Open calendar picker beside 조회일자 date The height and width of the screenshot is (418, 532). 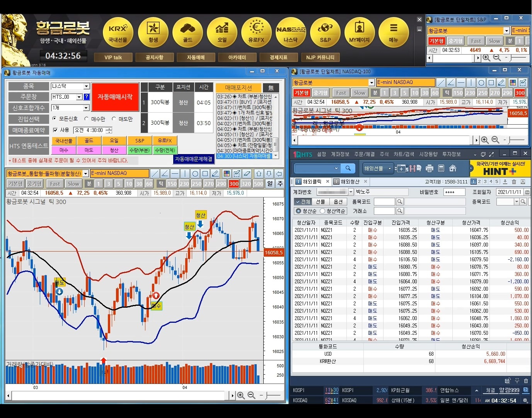(527, 192)
